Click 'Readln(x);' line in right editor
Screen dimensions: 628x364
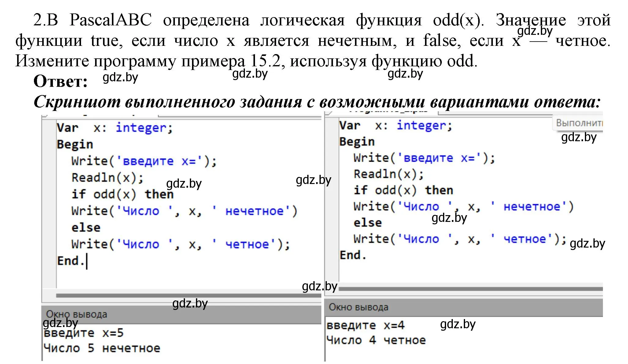(x=389, y=174)
